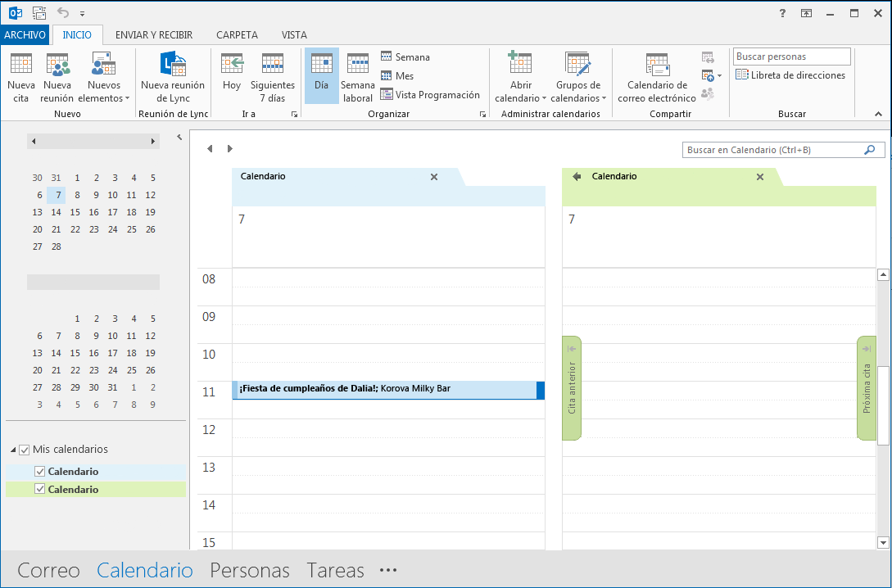Jump to previous appointment via Cita anterior
892x588 pixels.
tap(572, 388)
